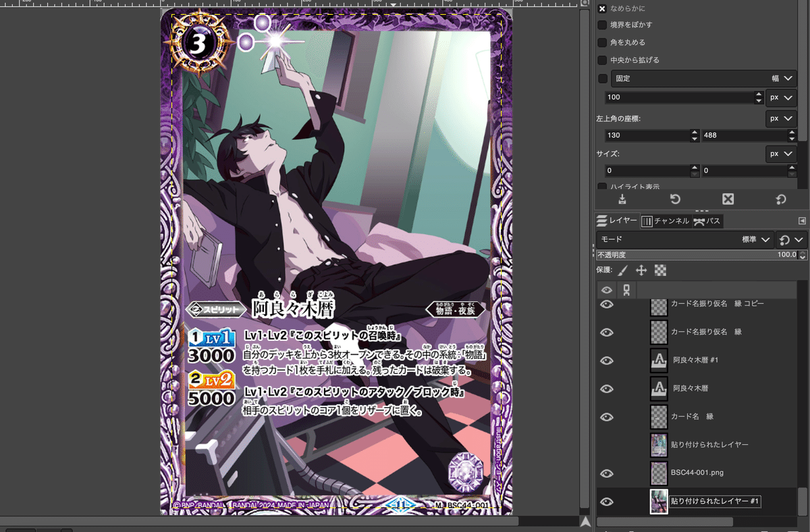Reset tool options to default values
Viewport: 810px width, 532px height.
click(781, 199)
